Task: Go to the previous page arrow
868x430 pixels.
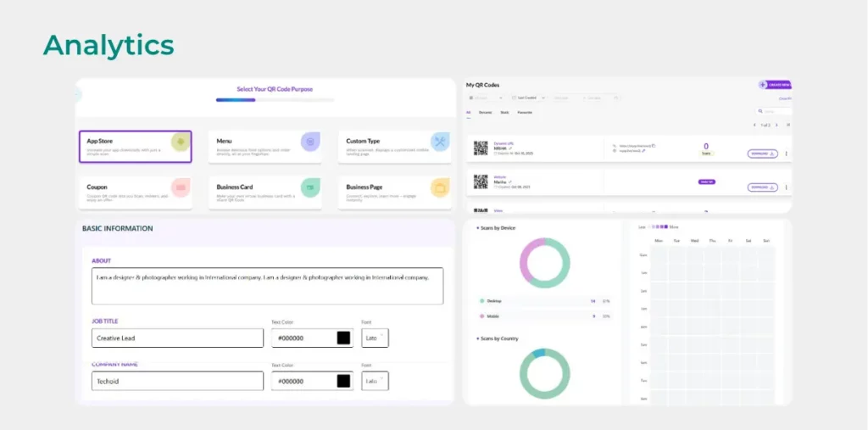Action: 754,126
